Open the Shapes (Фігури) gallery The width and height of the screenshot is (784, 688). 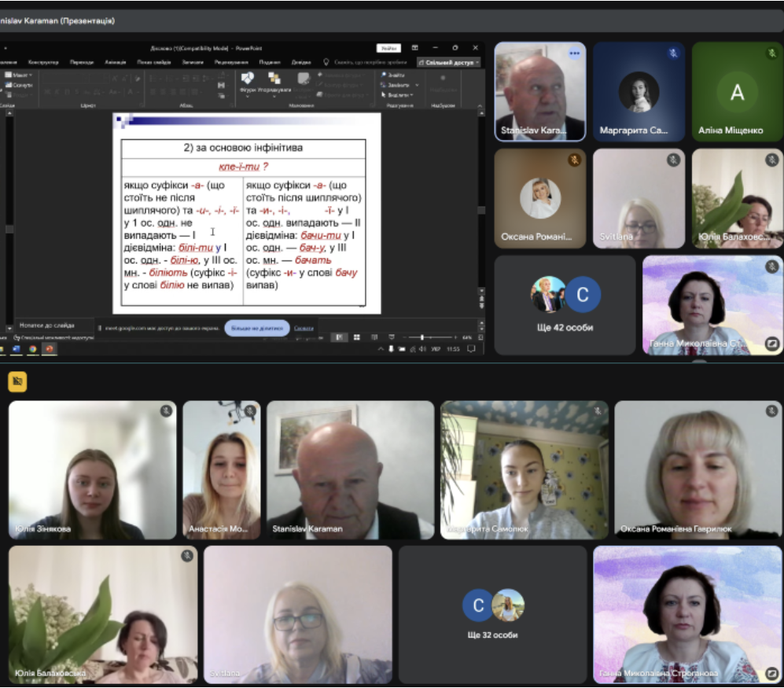[247, 80]
